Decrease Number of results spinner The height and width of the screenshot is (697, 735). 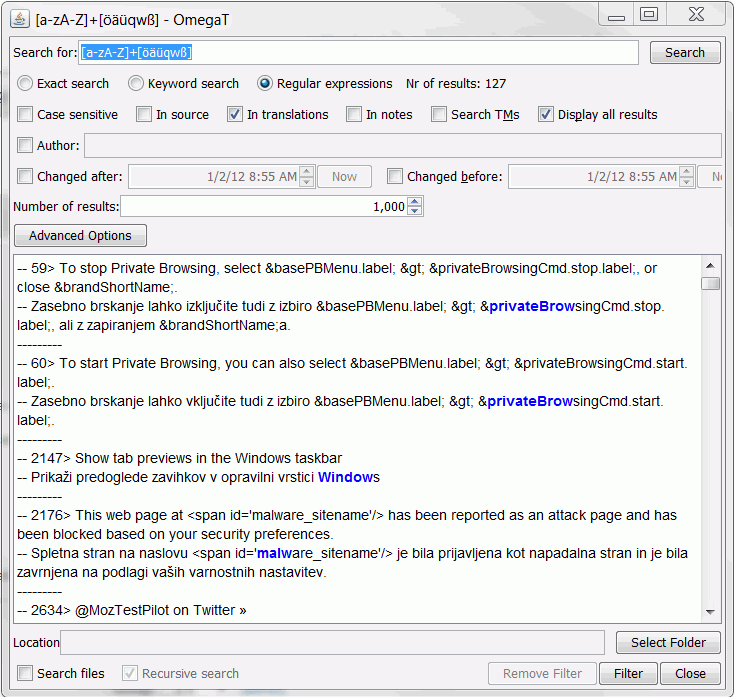[x=415, y=211]
